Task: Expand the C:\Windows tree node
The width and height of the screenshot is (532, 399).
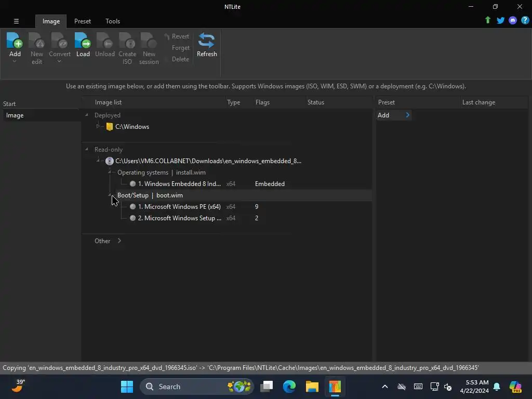Action: coord(98,126)
